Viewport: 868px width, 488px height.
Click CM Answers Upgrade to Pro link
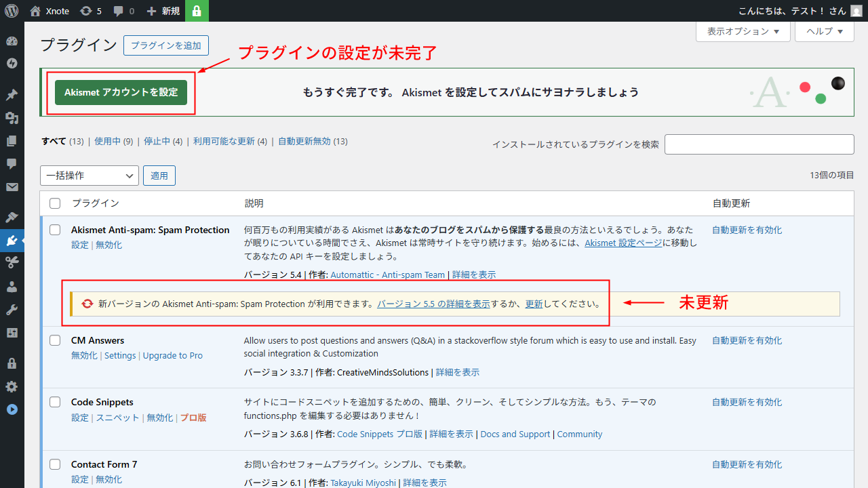tap(172, 355)
